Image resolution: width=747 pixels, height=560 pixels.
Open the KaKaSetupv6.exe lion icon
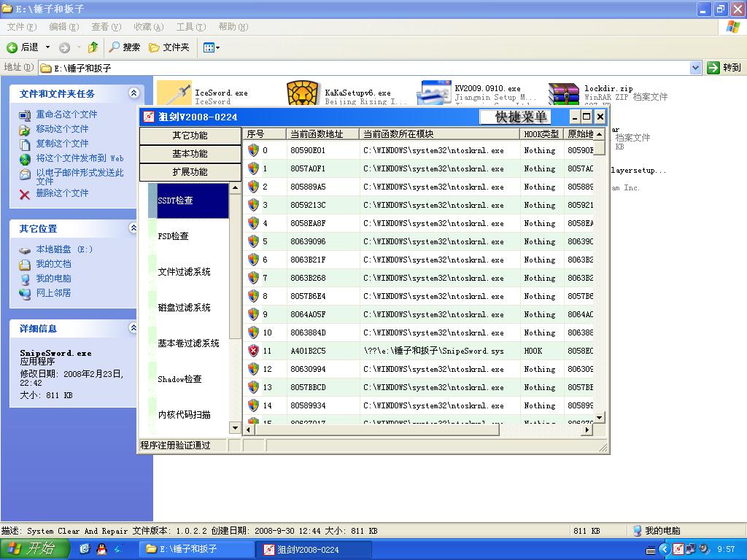pos(303,93)
